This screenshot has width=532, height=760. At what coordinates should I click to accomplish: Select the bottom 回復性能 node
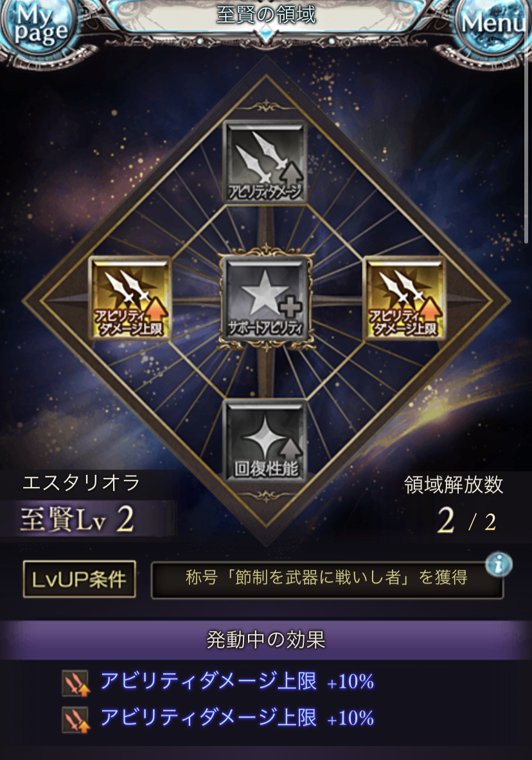tap(265, 441)
